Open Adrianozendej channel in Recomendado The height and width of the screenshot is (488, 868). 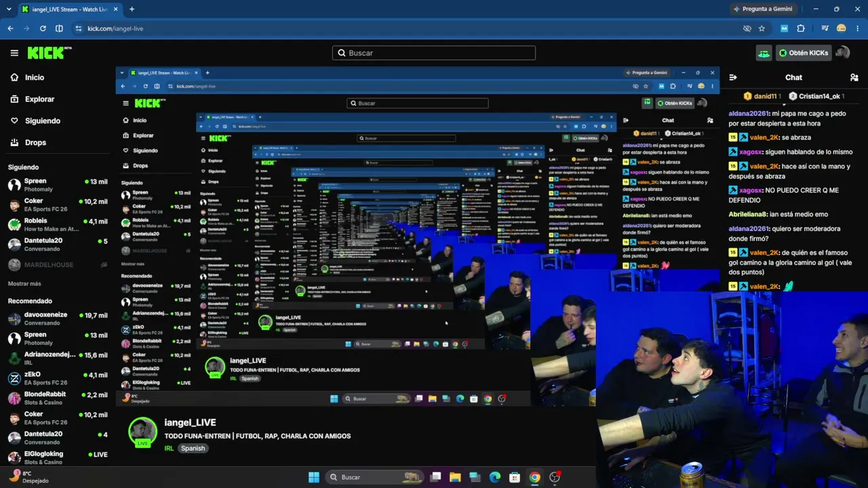point(58,358)
